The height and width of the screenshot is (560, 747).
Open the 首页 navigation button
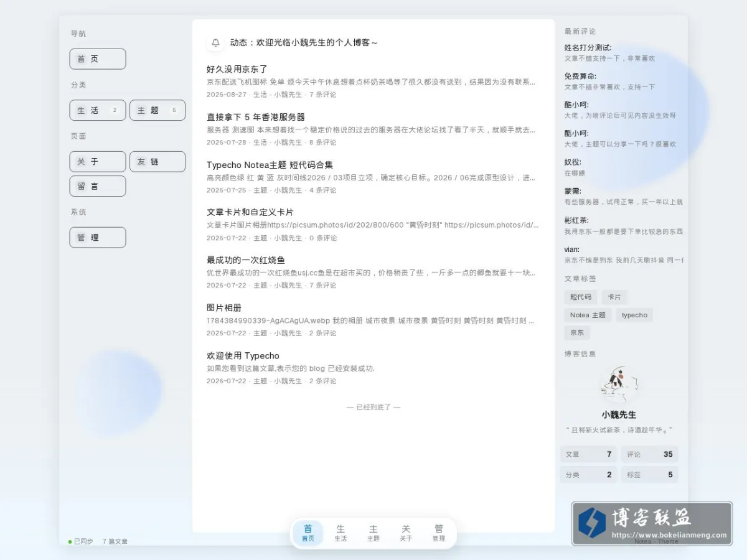tap(98, 59)
